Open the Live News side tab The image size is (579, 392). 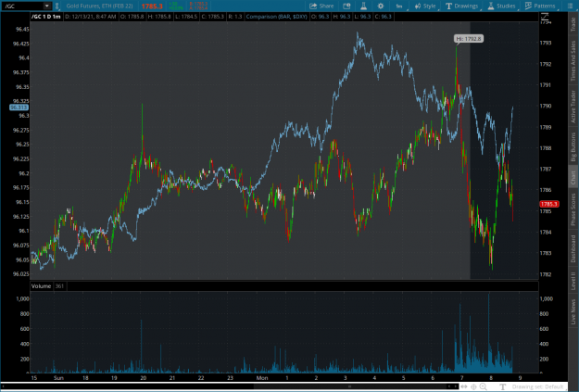tap(573, 311)
